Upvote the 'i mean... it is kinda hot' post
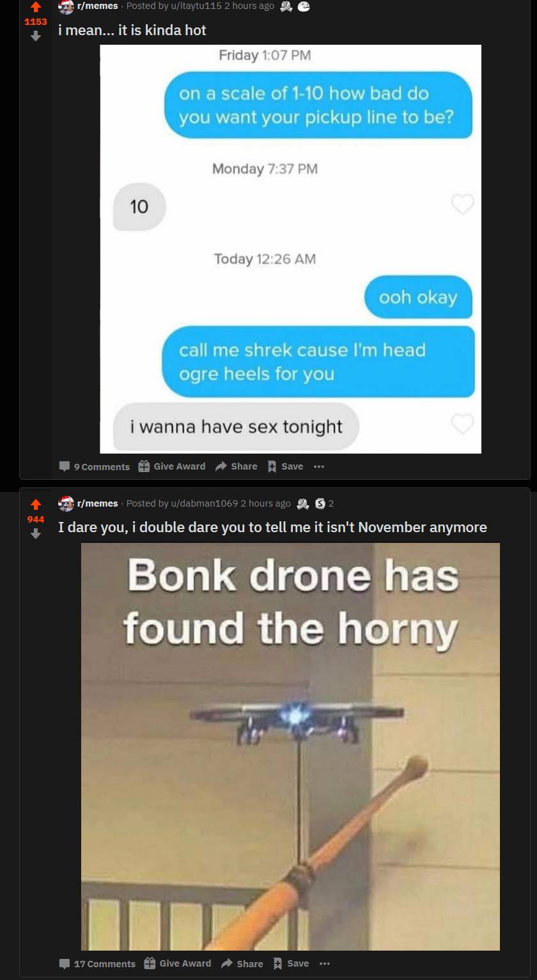Screen dimensions: 537x980 (36, 8)
